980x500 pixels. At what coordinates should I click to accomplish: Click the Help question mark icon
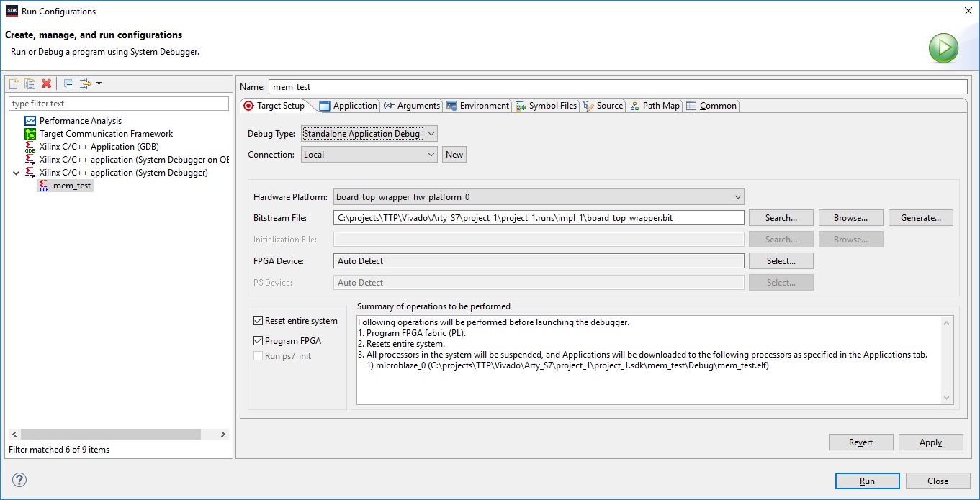[19, 480]
